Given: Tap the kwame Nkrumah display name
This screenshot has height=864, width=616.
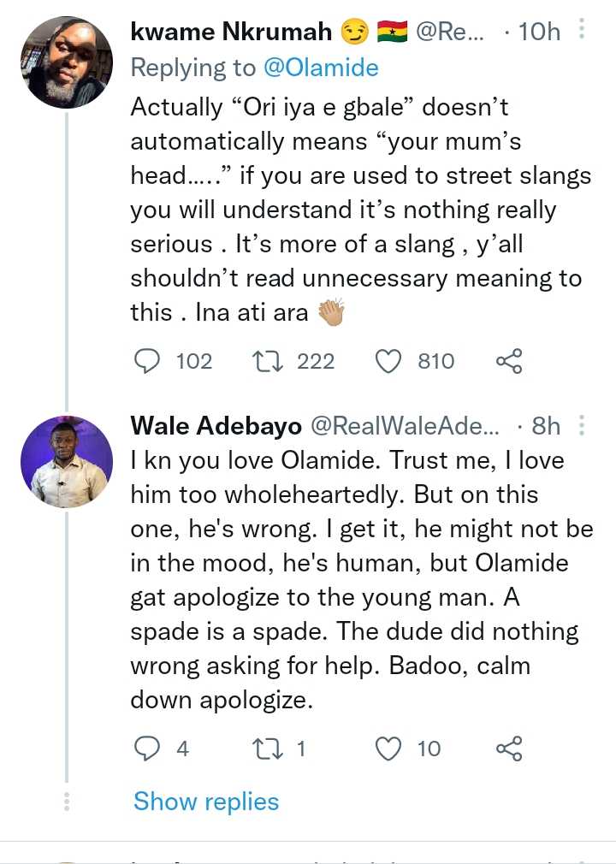Looking at the screenshot, I should coord(229,33).
